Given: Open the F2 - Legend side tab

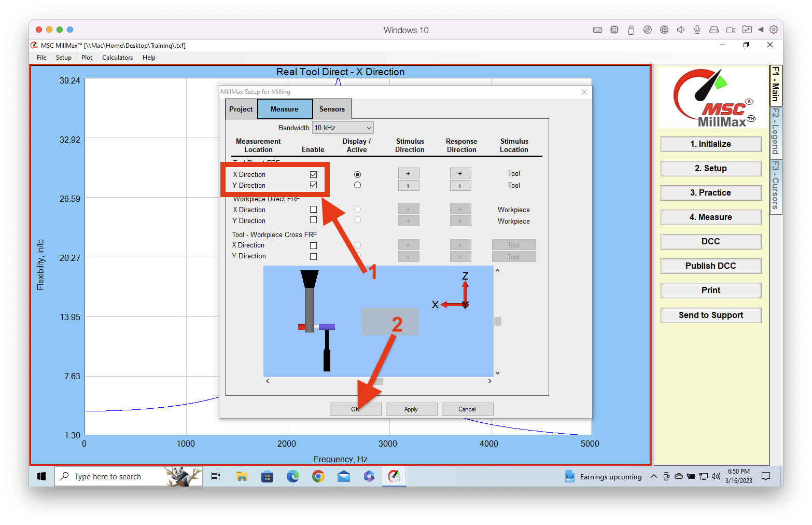Looking at the screenshot, I should pyautogui.click(x=776, y=132).
